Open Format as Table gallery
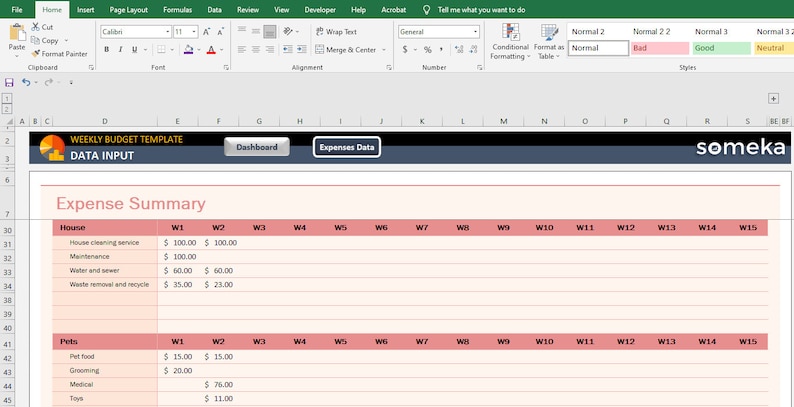Viewport: 794px width, 407px height. (x=549, y=42)
